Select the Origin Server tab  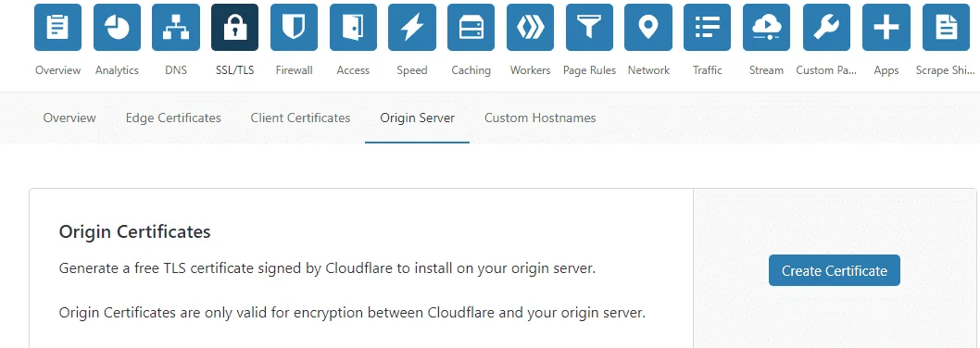click(418, 118)
